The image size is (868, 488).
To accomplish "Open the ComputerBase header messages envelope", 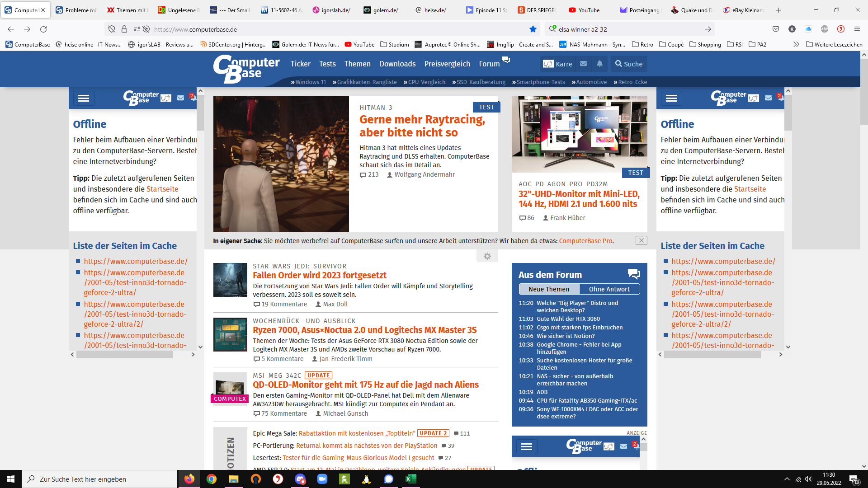I will coord(584,64).
